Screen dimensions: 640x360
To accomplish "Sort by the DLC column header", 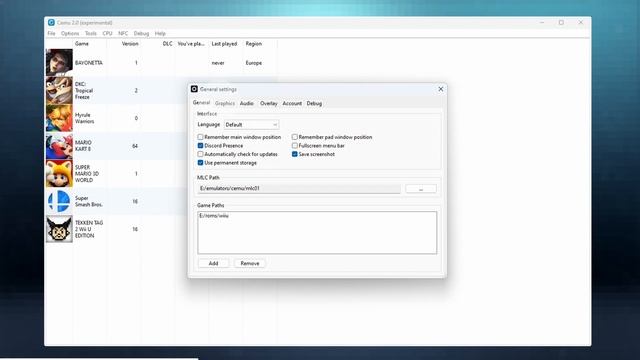I will pos(167,44).
